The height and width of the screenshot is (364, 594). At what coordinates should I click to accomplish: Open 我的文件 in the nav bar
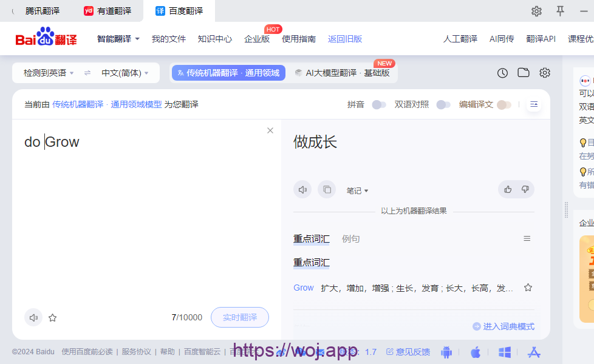click(169, 39)
